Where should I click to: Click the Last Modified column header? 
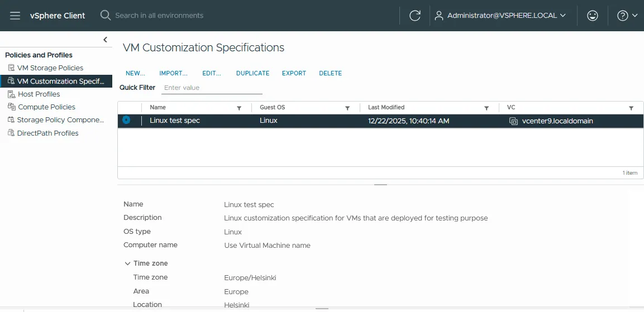coord(386,108)
